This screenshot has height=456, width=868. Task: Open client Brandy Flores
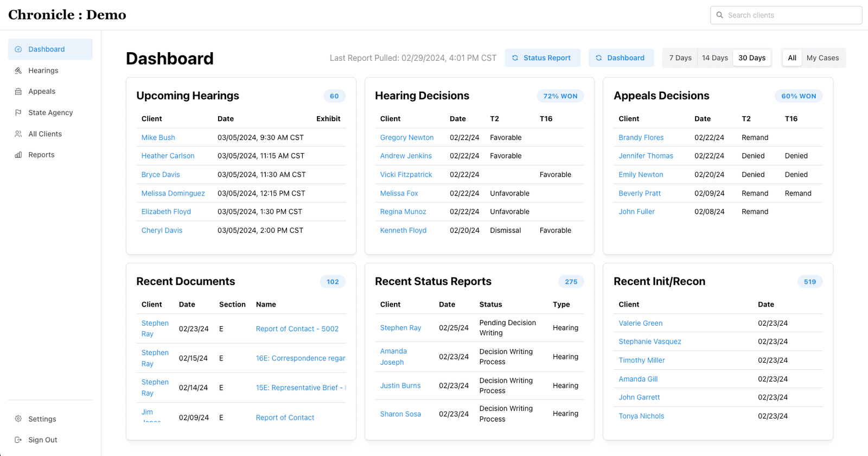641,138
